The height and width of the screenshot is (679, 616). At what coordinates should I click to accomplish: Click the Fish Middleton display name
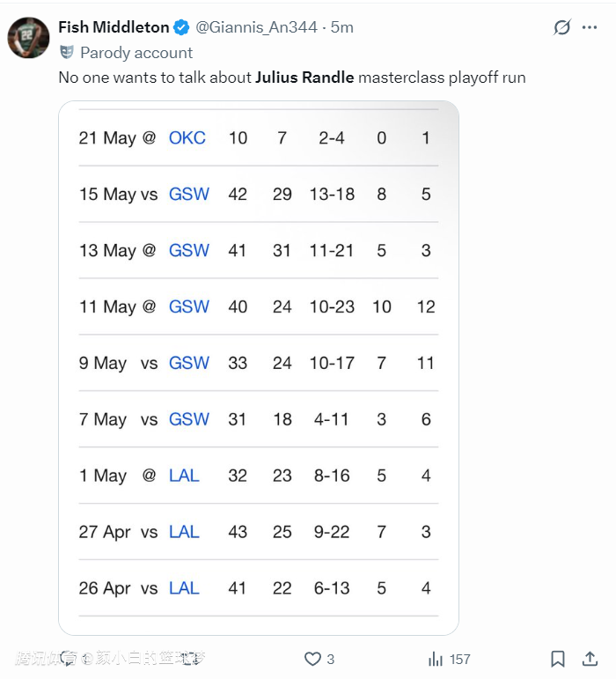[x=114, y=27]
